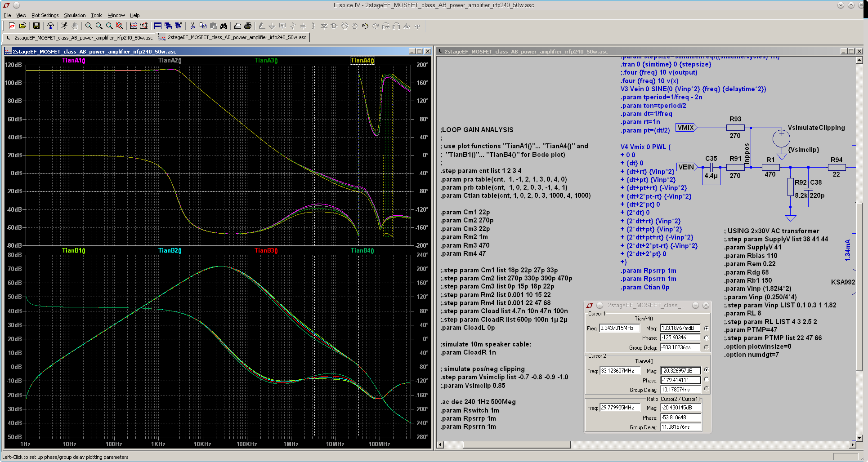The image size is (868, 462).
Task: Click the chevron button in LTspice title bar
Action: [841, 5]
